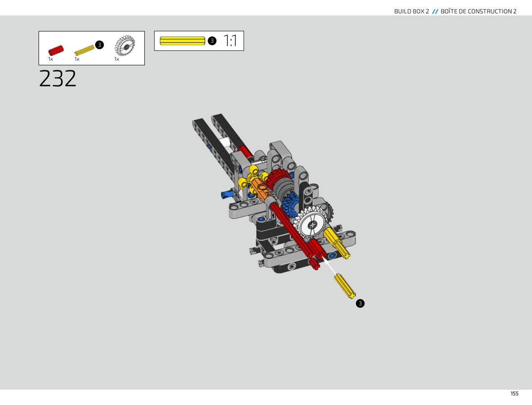The image size is (532, 405).
Task: Click the white gear in the parts list
Action: tap(125, 46)
